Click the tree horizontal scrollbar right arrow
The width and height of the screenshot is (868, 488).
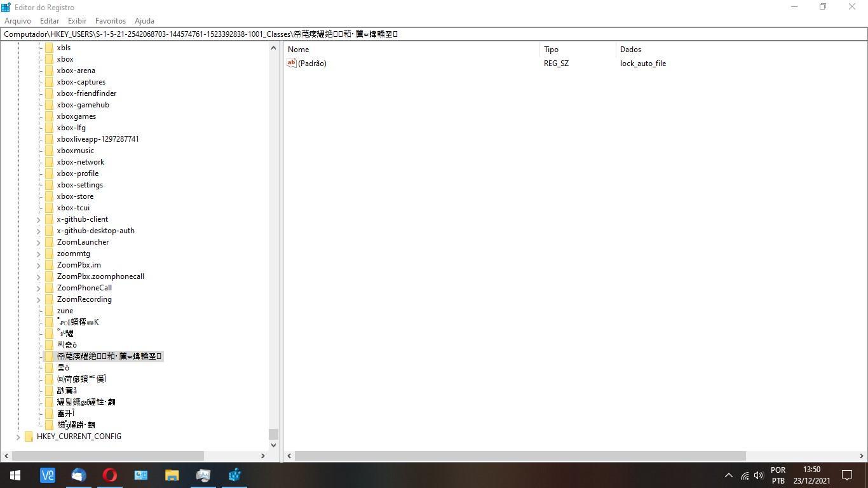tap(263, 456)
